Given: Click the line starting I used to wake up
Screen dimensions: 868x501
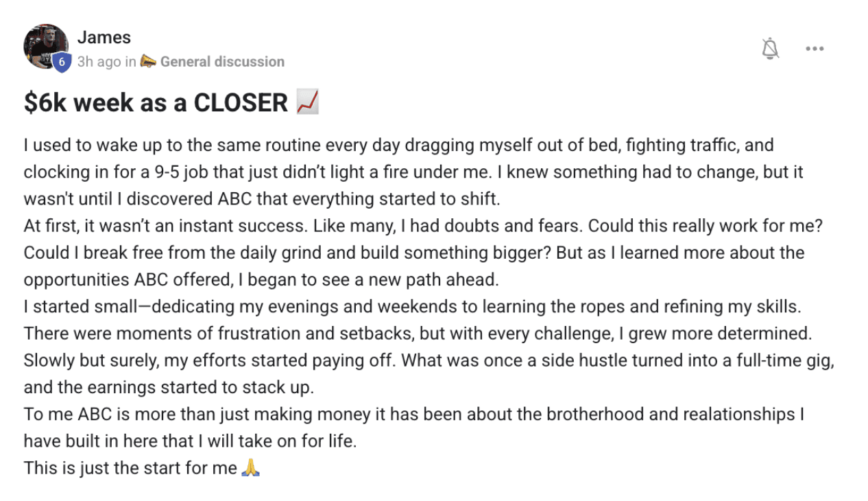Looking at the screenshot, I should tap(399, 145).
